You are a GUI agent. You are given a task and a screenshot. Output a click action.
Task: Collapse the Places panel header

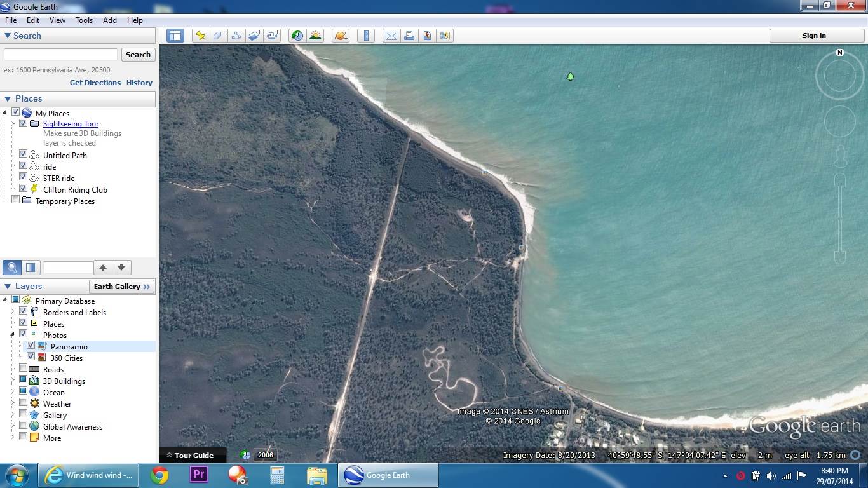coord(8,98)
